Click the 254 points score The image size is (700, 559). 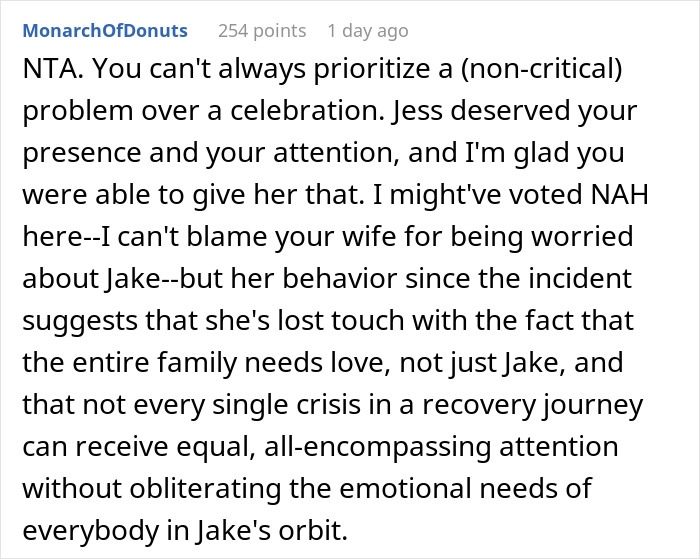[261, 31]
